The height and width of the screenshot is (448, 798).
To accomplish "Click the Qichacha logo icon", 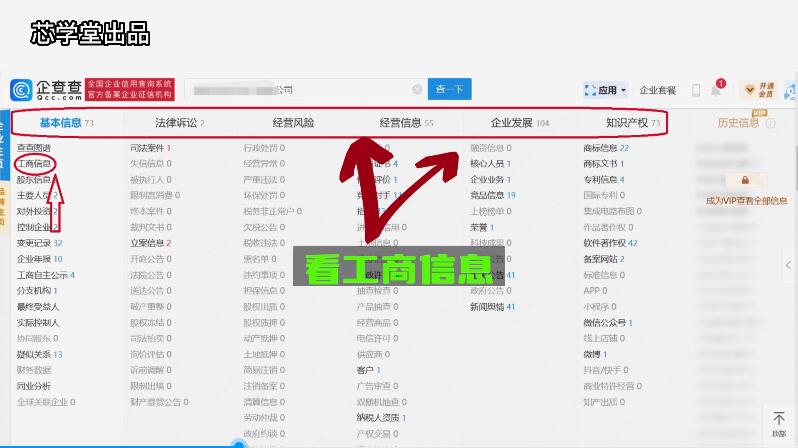I will (21, 90).
